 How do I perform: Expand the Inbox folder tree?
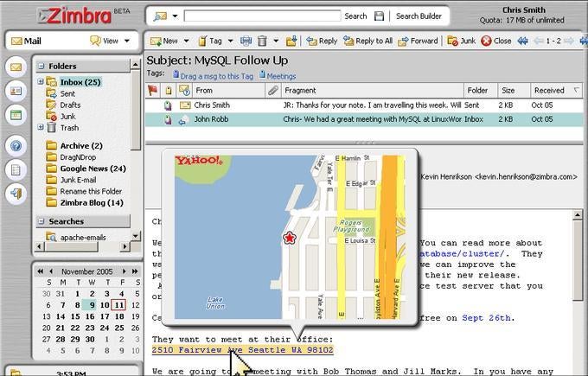coord(41,82)
